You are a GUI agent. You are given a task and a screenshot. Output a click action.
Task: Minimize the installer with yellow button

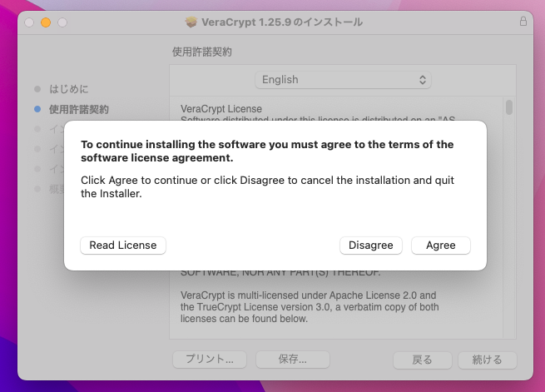tap(45, 22)
